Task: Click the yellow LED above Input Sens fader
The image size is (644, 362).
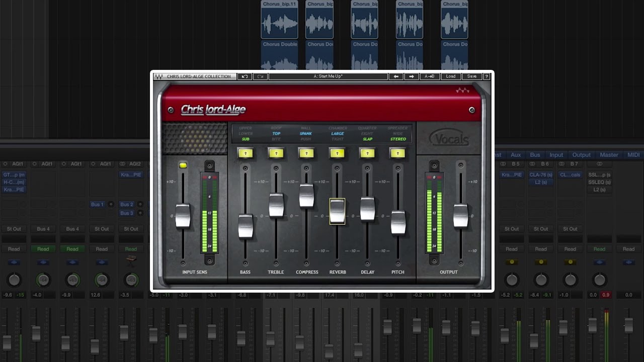Action: [x=183, y=165]
